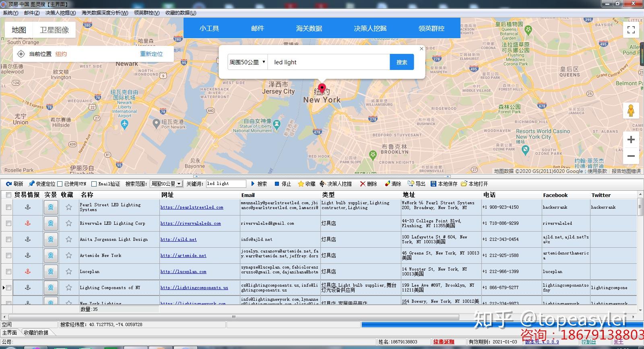Click the clear (清除) toolbar icon
This screenshot has height=349, width=644.
coord(387,184)
